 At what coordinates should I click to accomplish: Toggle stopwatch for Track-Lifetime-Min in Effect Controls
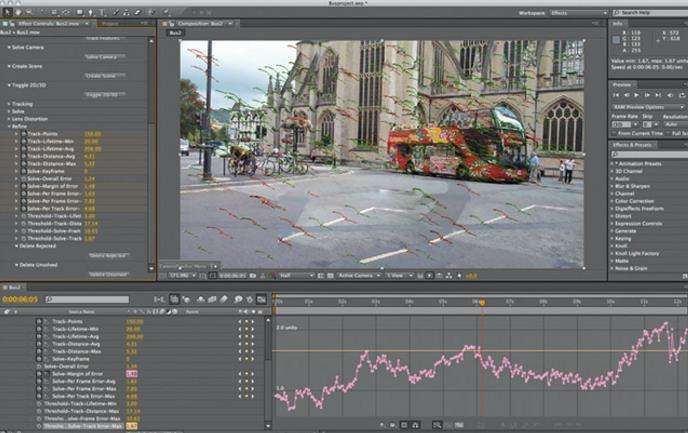click(24, 141)
